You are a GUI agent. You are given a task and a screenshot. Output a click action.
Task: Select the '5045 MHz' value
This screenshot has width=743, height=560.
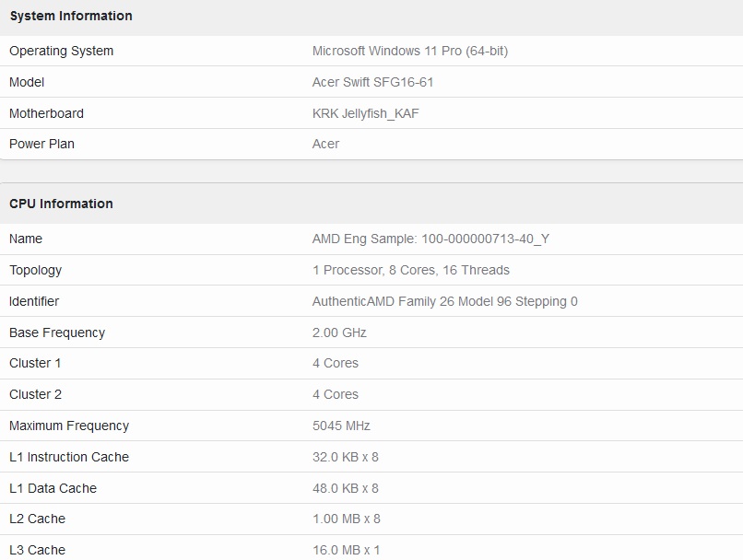click(341, 426)
